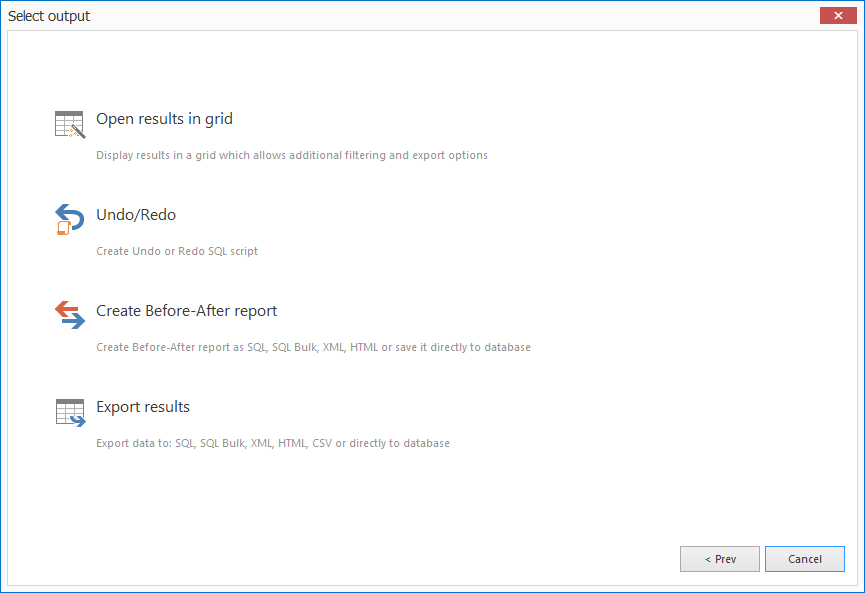Select the Open results in grid icon

point(68,123)
